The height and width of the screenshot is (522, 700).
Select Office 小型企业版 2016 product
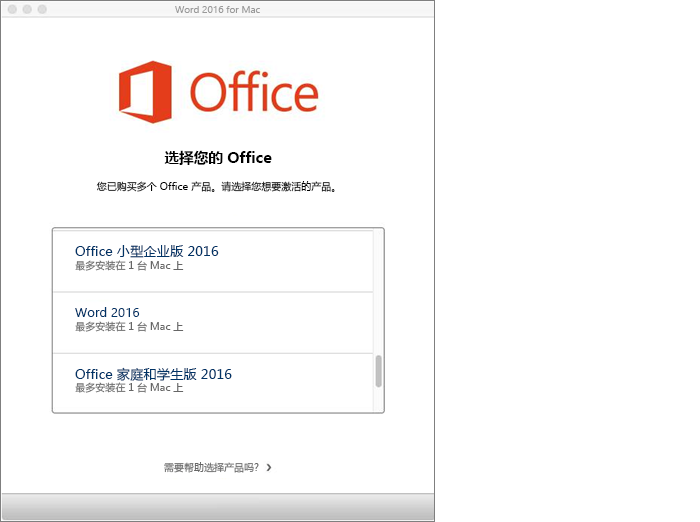click(146, 251)
